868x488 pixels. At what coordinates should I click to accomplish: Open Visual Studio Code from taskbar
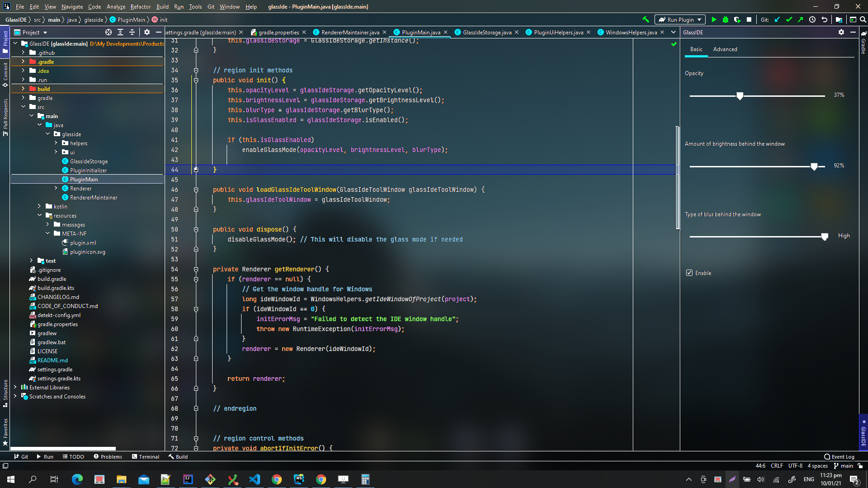[255, 479]
